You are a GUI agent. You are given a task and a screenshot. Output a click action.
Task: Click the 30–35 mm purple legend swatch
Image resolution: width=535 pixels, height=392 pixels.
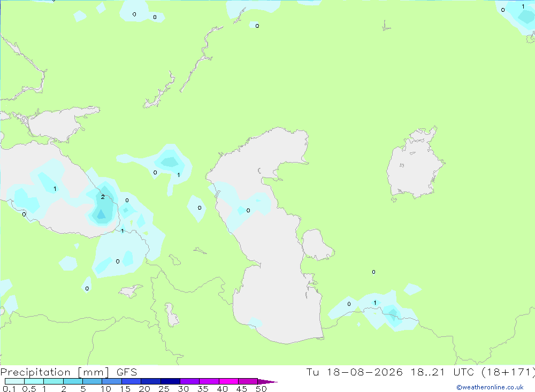pos(189,381)
